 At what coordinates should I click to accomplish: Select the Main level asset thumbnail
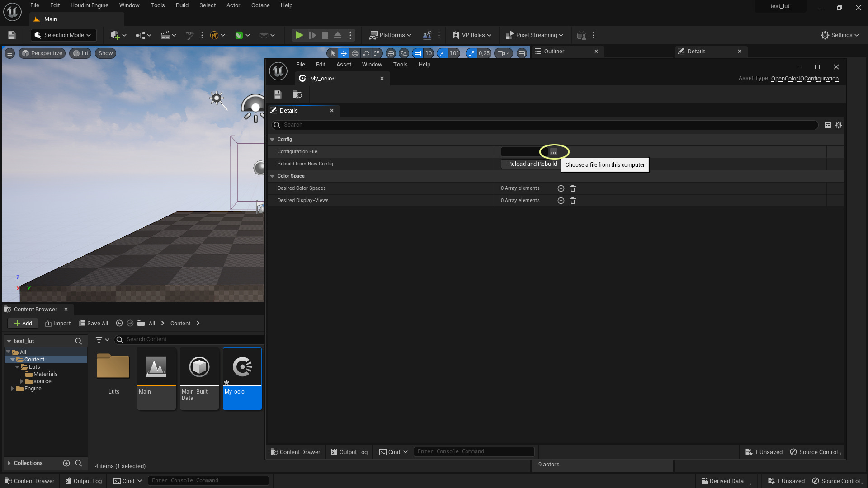[156, 379]
